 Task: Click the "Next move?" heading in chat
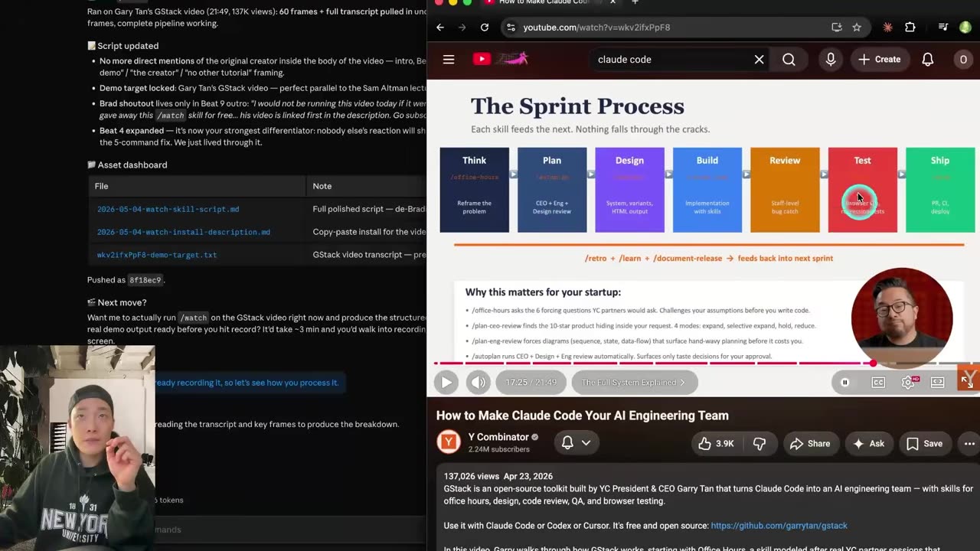tap(116, 302)
